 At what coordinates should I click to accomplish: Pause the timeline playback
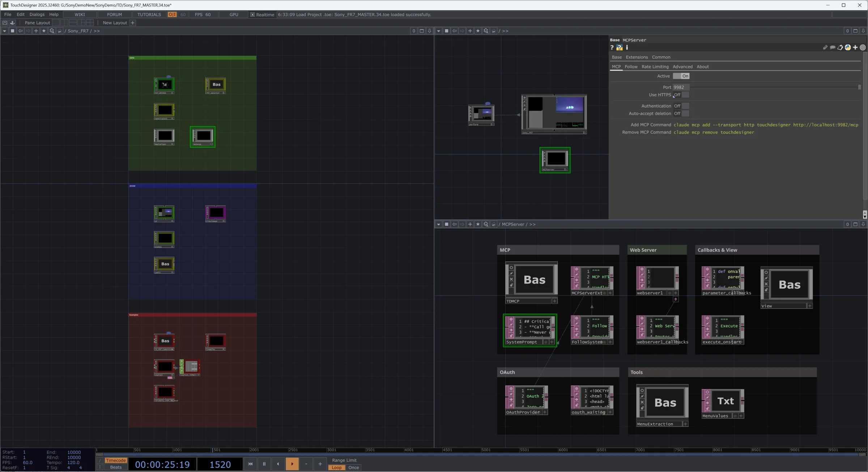click(x=264, y=464)
